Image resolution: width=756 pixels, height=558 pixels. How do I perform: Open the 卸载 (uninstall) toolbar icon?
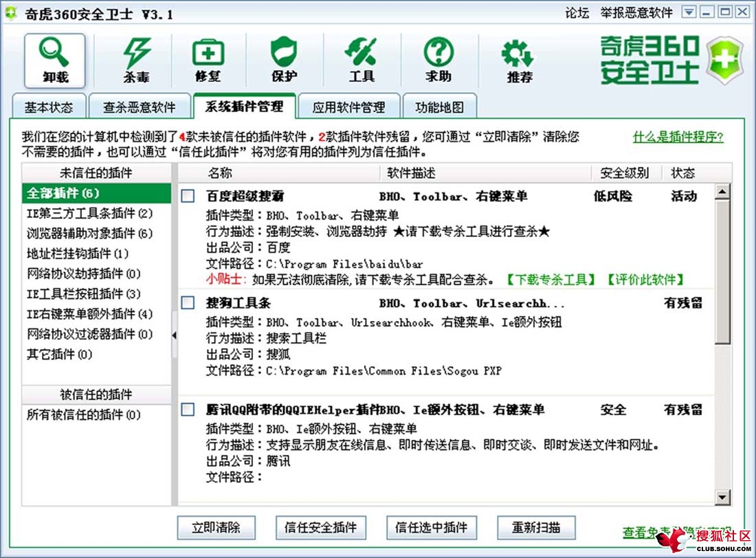click(x=54, y=60)
